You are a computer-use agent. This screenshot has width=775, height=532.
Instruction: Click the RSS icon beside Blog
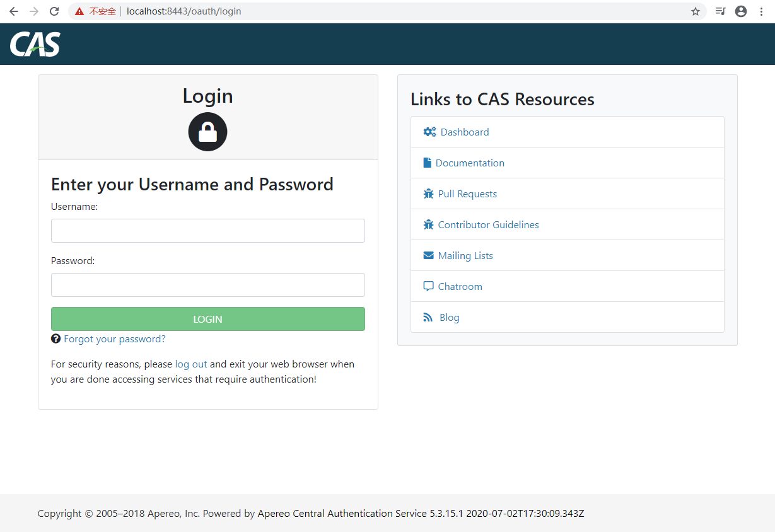coord(428,317)
